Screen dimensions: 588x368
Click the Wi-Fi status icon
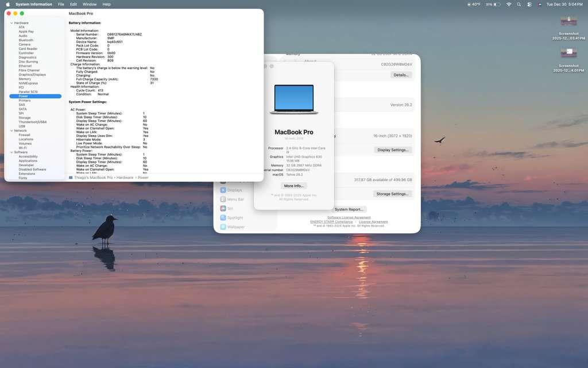coord(508,4)
